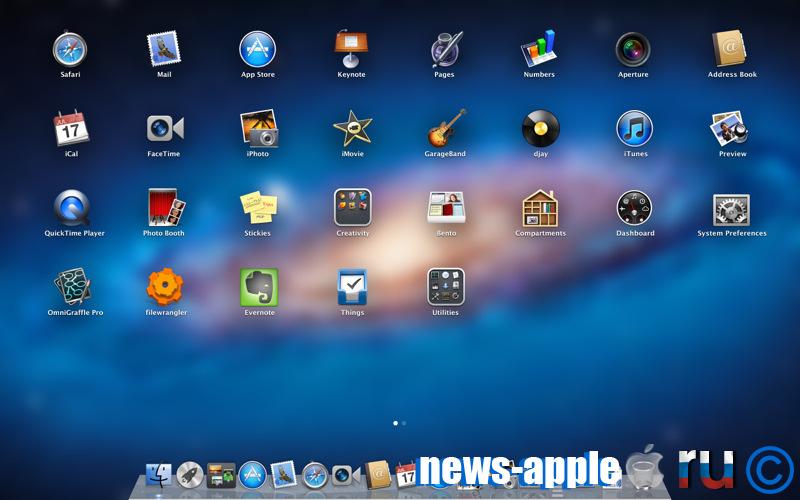Open the Utilities folder
800x500 pixels.
(446, 287)
